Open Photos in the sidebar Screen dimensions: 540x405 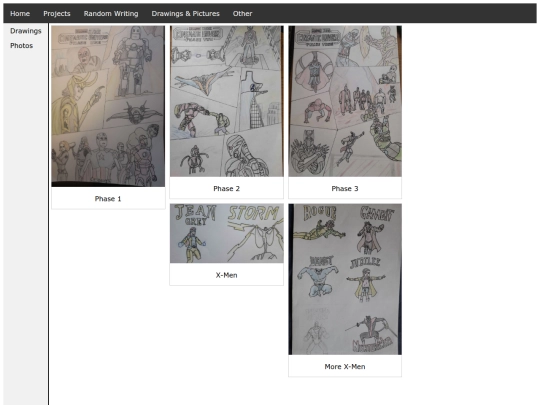pos(21,45)
